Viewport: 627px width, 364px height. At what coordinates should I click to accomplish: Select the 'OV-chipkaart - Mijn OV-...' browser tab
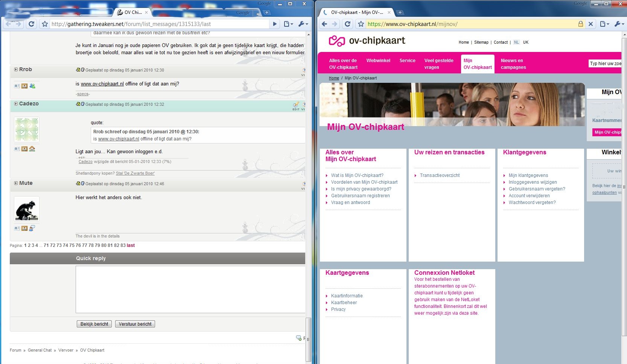click(x=357, y=12)
